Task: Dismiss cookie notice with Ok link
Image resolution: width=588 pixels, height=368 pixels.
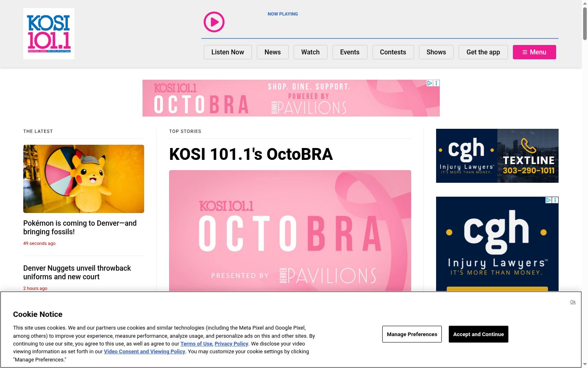Action: click(x=573, y=302)
